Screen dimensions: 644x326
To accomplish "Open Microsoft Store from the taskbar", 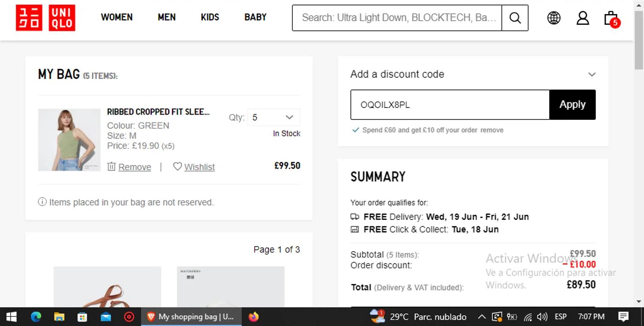I will tap(82, 317).
